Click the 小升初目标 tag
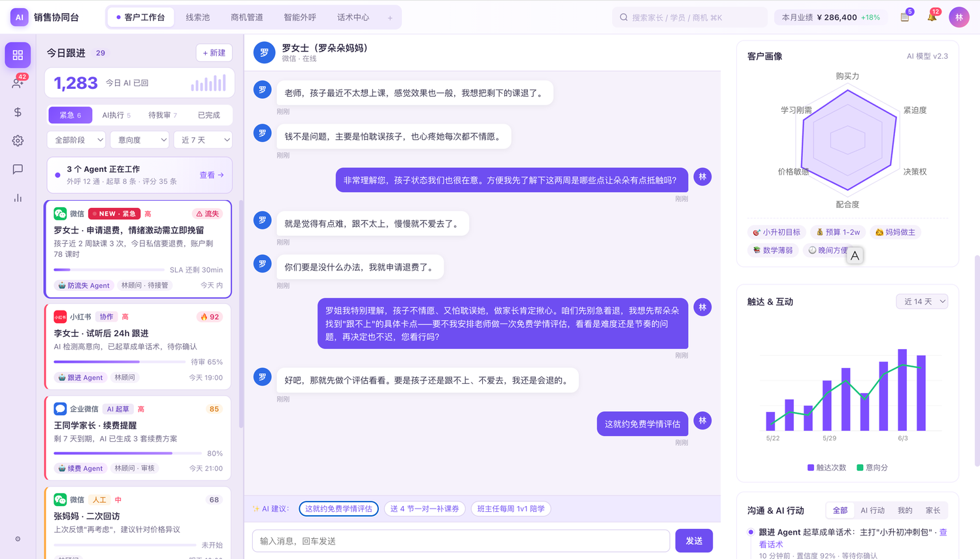980x559 pixels. coord(776,232)
